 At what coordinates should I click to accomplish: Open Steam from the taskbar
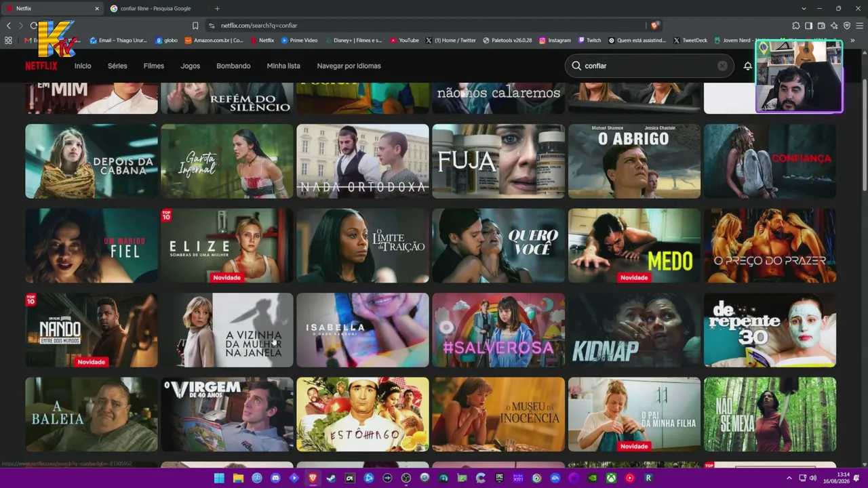[331, 478]
